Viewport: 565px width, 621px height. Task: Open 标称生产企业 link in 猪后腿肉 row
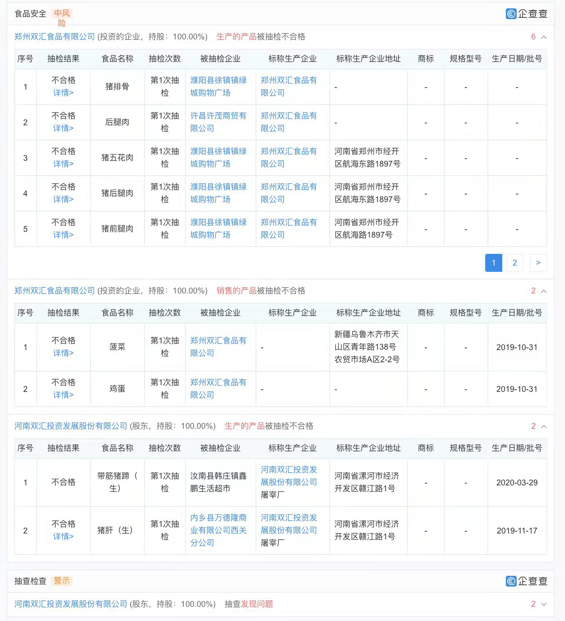coord(289,193)
